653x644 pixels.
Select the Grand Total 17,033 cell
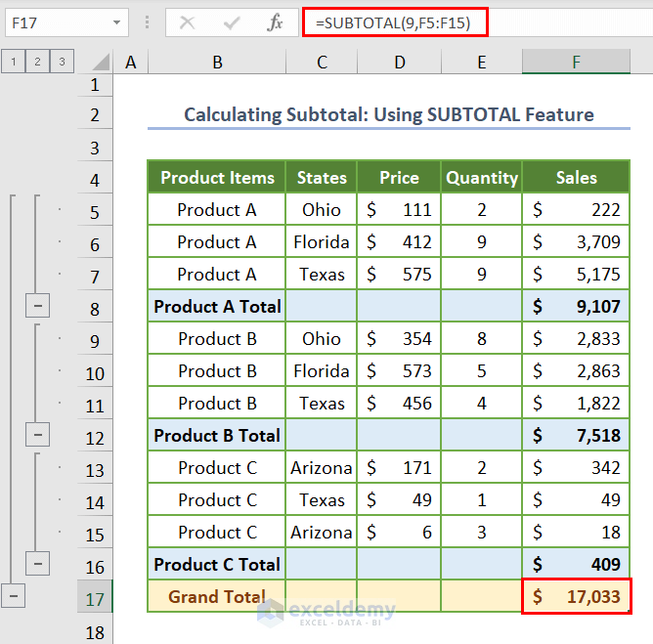(576, 596)
